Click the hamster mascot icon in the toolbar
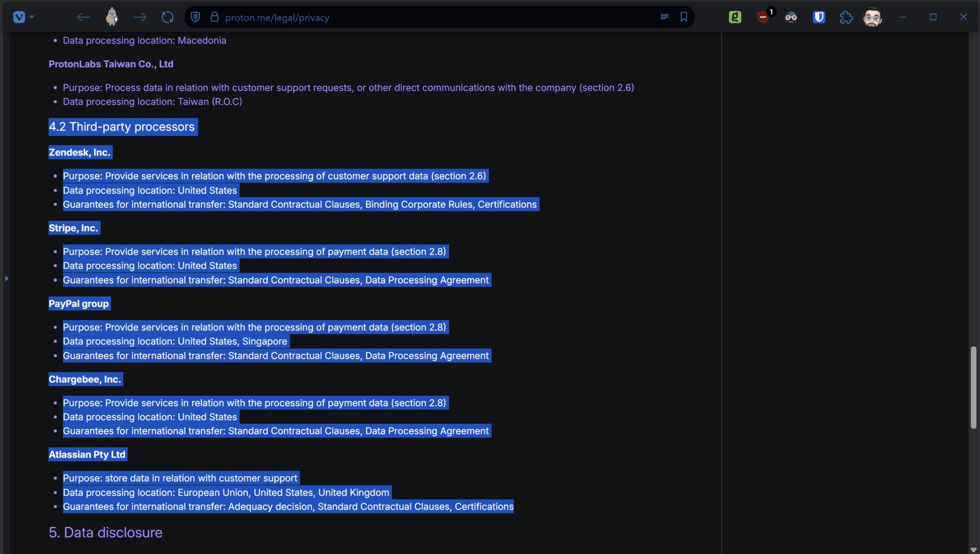The width and height of the screenshot is (980, 554). pyautogui.click(x=111, y=17)
